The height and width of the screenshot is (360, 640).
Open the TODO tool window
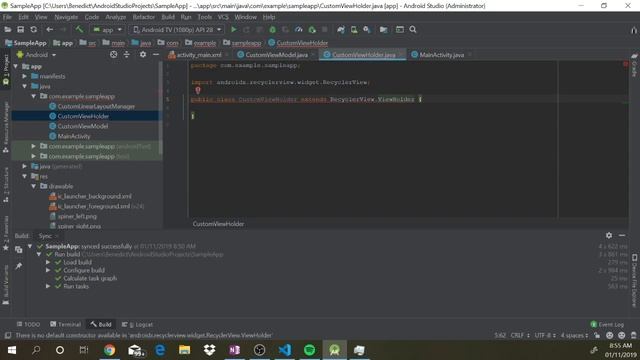[28, 324]
